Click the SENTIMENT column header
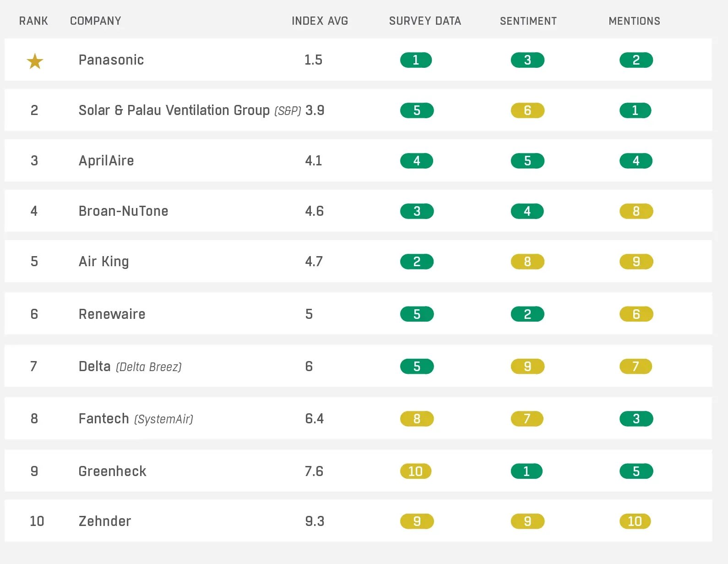This screenshot has width=728, height=564. 528,21
